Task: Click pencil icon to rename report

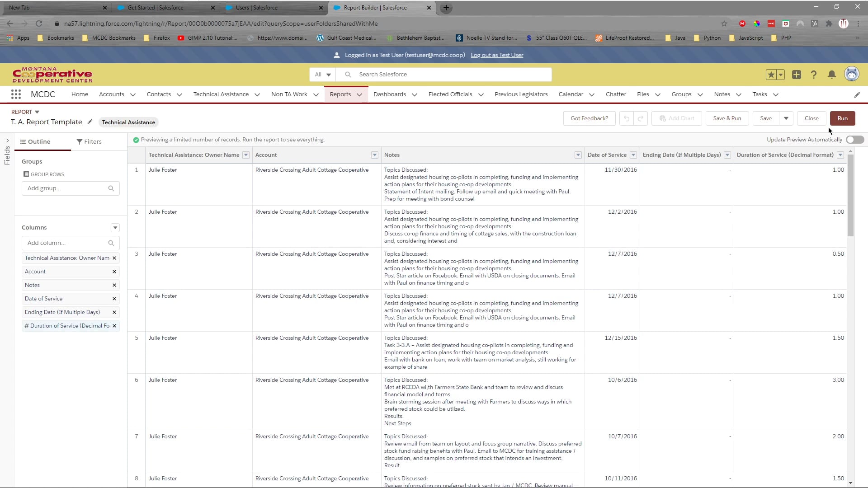Action: pos(90,122)
